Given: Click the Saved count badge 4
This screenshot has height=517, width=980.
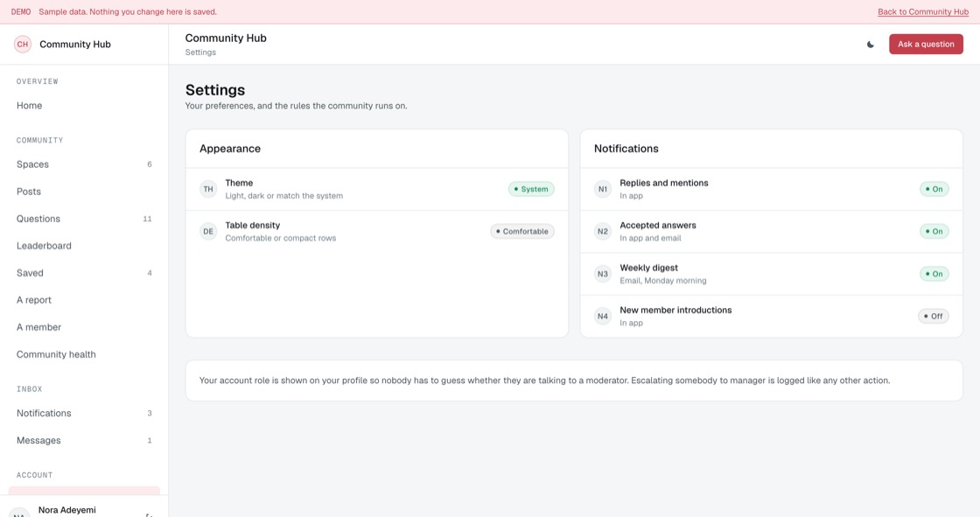Looking at the screenshot, I should (x=150, y=273).
